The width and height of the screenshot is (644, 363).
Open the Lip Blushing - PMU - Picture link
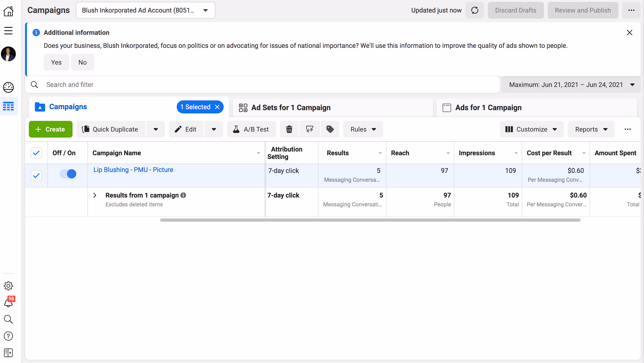point(133,170)
